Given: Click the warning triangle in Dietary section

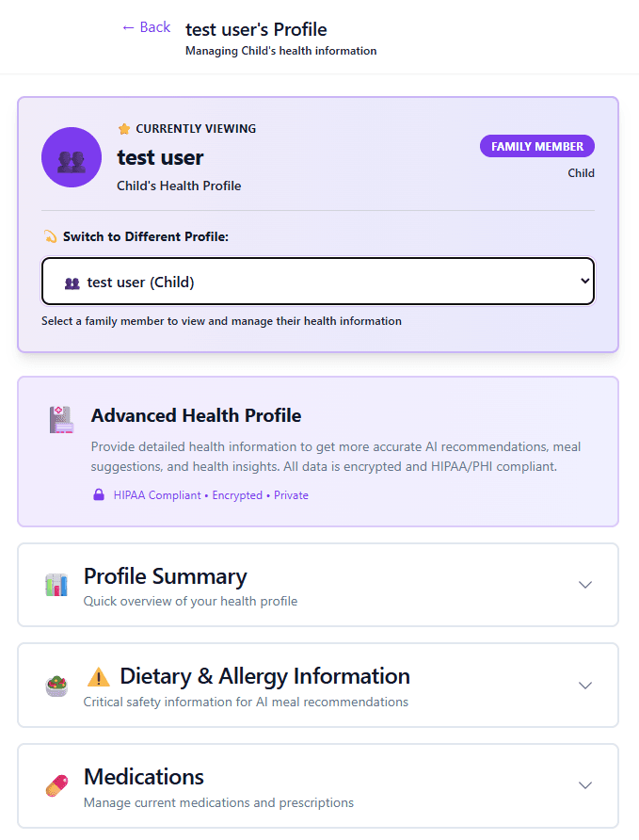Looking at the screenshot, I should [x=99, y=675].
